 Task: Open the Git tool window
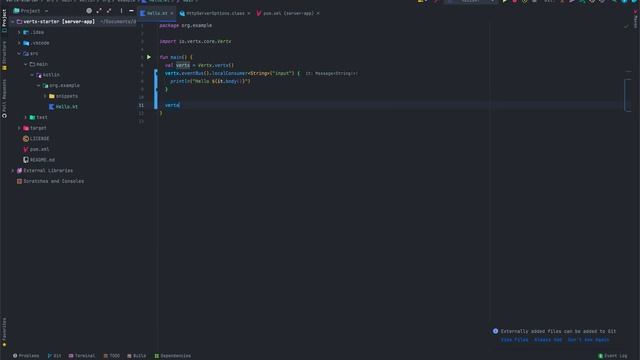pos(54,356)
